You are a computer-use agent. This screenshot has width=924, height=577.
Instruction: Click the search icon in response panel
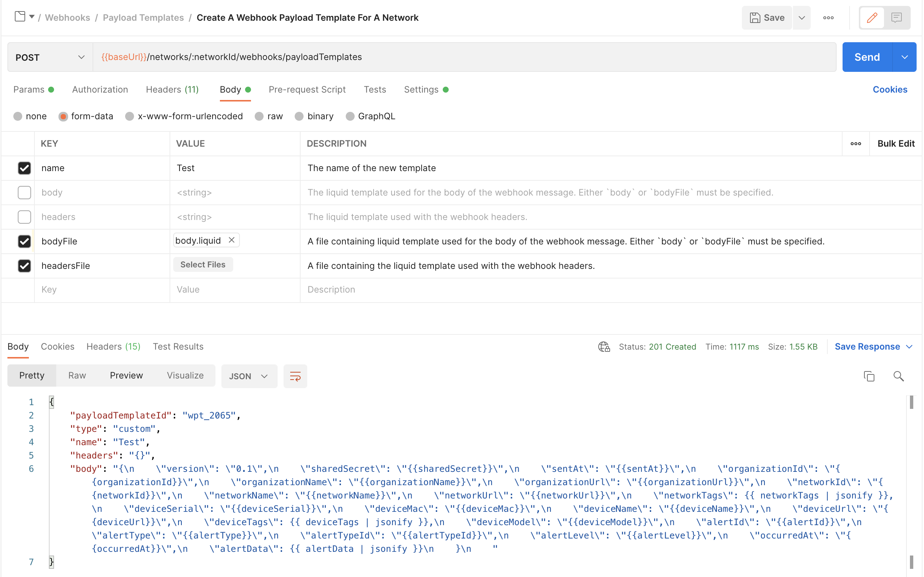pyautogui.click(x=898, y=376)
